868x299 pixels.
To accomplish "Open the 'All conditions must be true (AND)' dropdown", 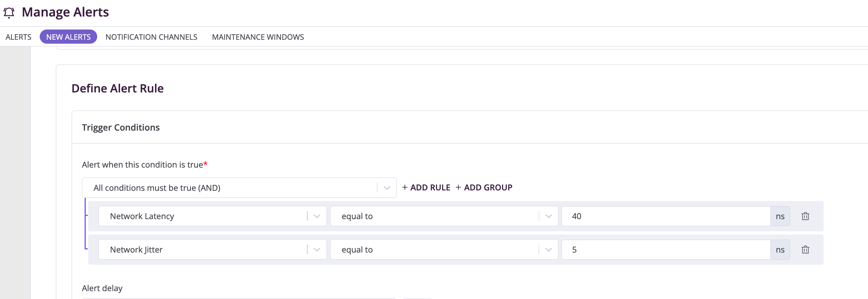I will click(x=232, y=188).
